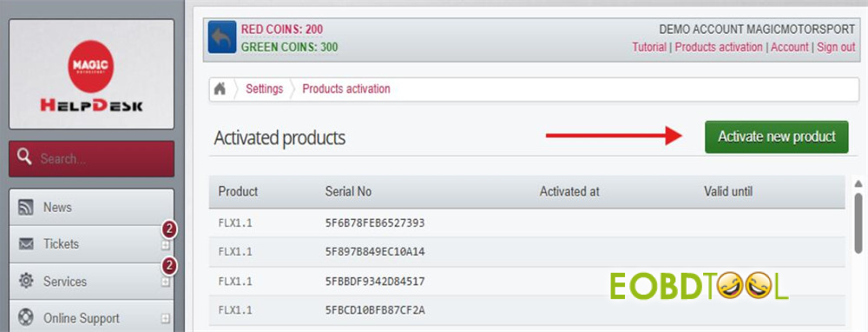Open the home breadcrumb icon
This screenshot has height=332, width=868.
coord(220,89)
